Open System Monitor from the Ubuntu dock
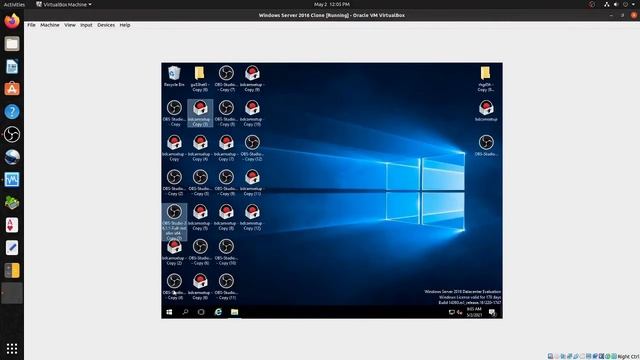This screenshot has height=360, width=640. pyautogui.click(x=12, y=180)
